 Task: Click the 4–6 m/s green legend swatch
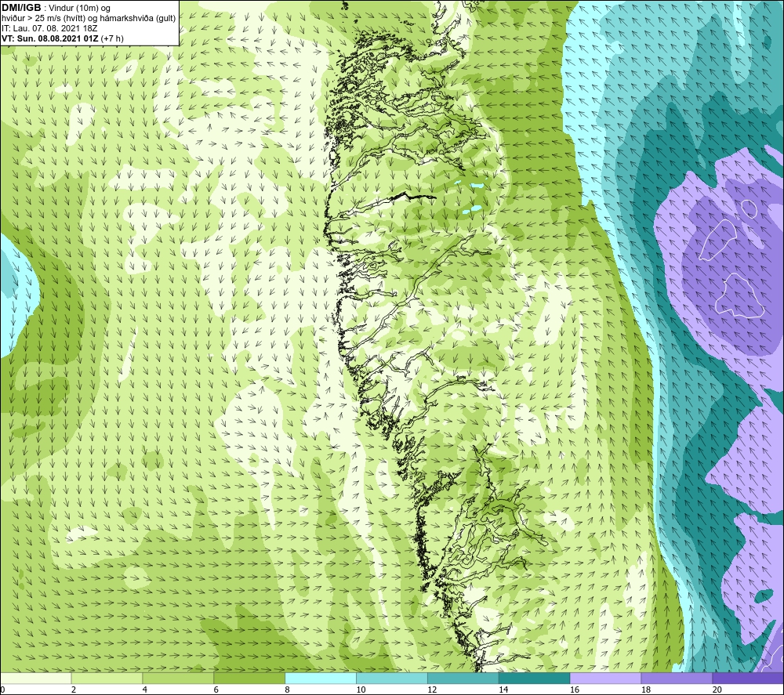point(178,678)
